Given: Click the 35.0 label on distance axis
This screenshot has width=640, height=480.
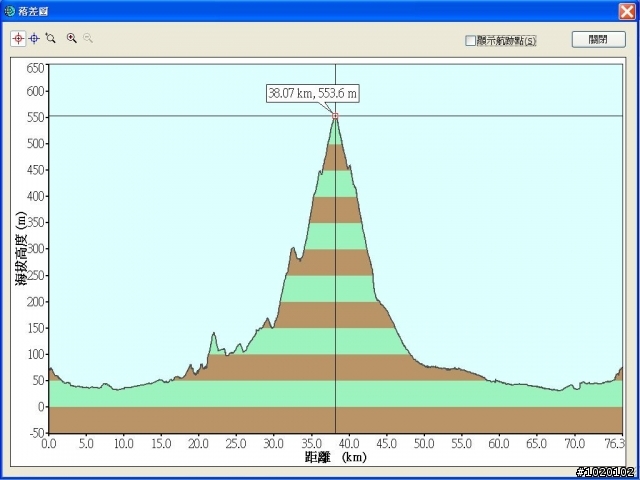Looking at the screenshot, I should point(311,444).
